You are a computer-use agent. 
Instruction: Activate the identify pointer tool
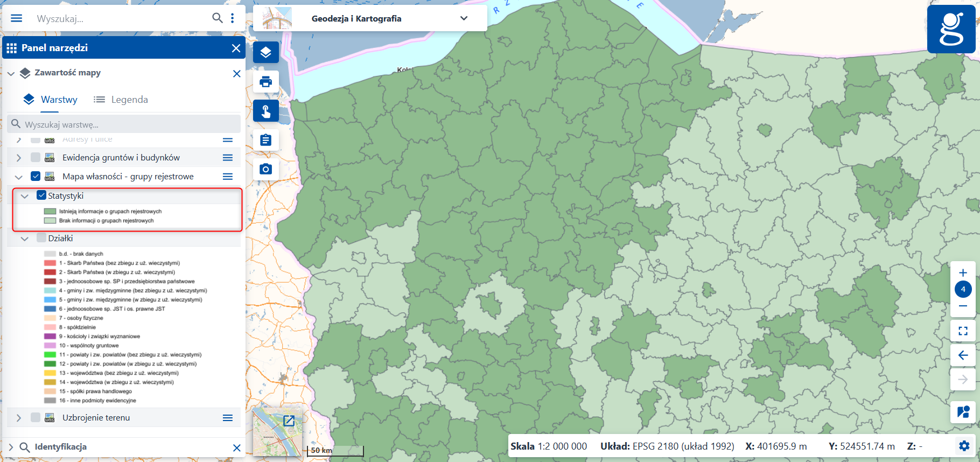265,111
